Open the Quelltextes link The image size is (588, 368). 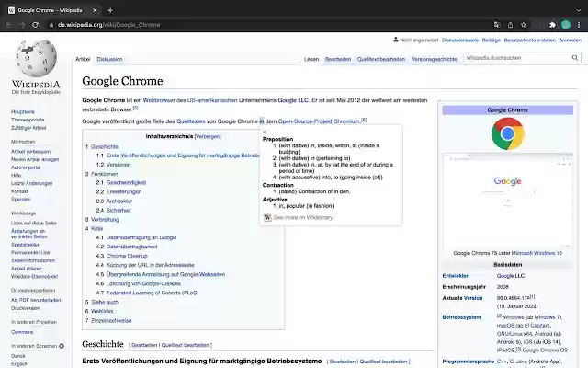(191, 121)
